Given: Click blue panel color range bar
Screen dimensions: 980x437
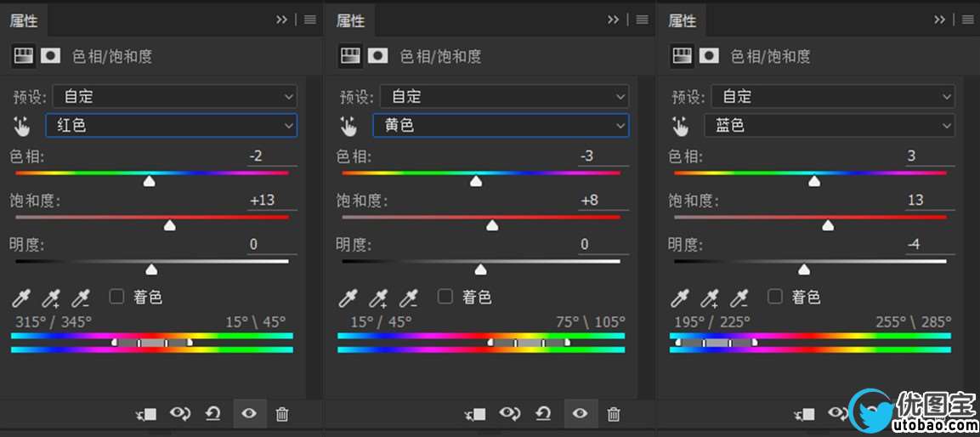Looking at the screenshot, I should click(x=811, y=343).
